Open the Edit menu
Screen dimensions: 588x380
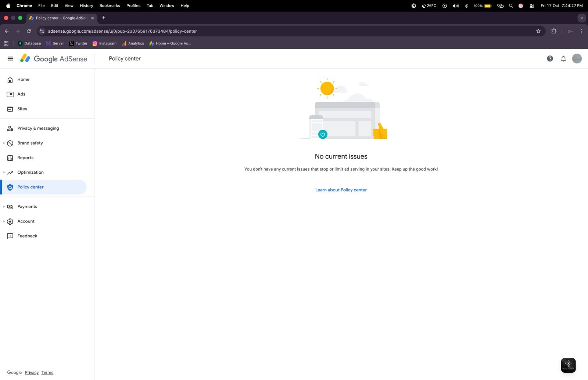coord(55,6)
